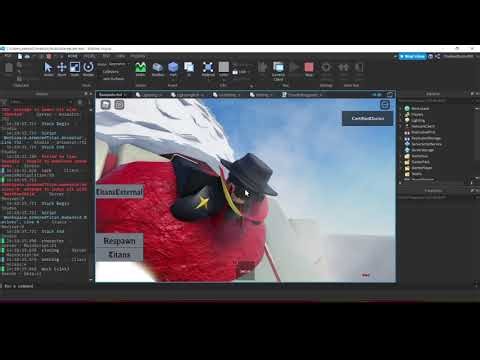Stop the running playtest red square

pos(309,68)
